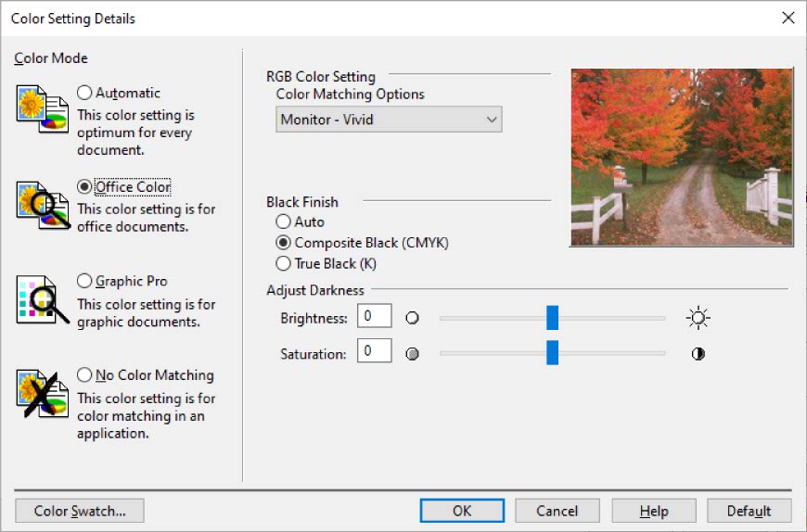Click the dark circle icon left of Brightness slider

412,318
